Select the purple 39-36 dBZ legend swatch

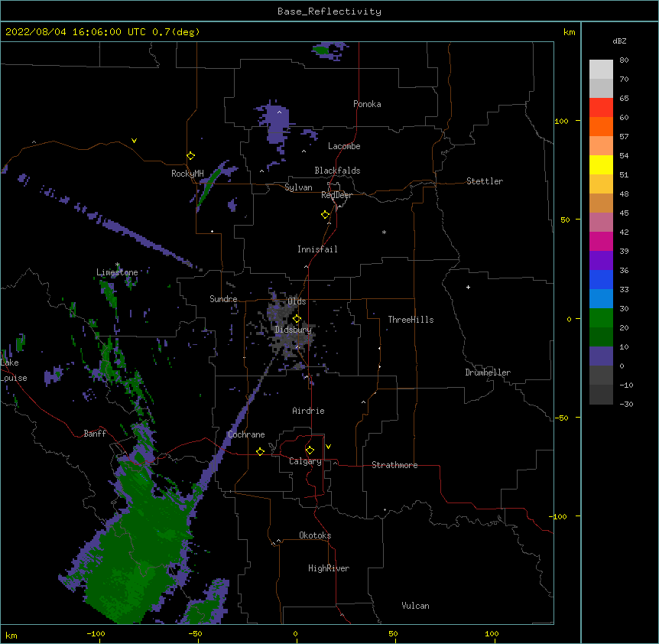pyautogui.click(x=601, y=261)
